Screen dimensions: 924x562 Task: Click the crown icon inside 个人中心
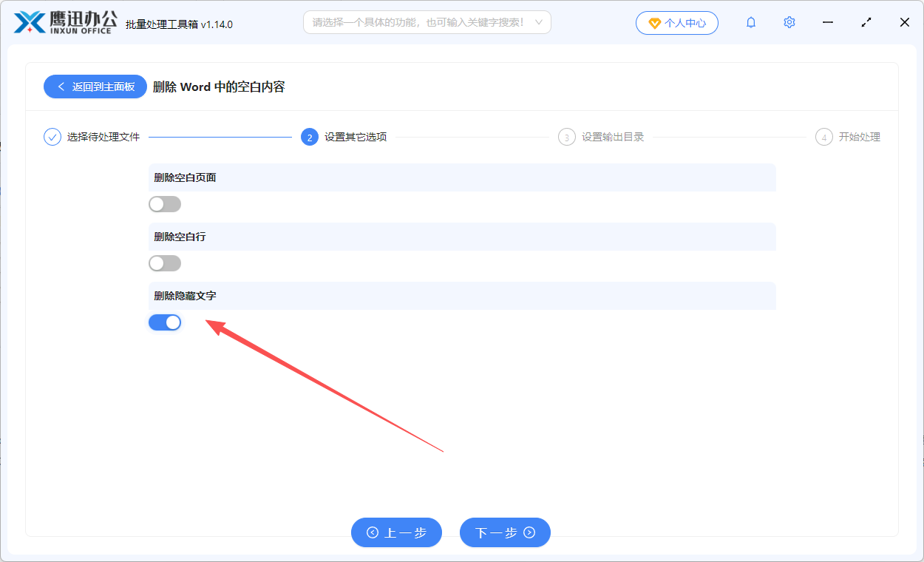(x=654, y=23)
